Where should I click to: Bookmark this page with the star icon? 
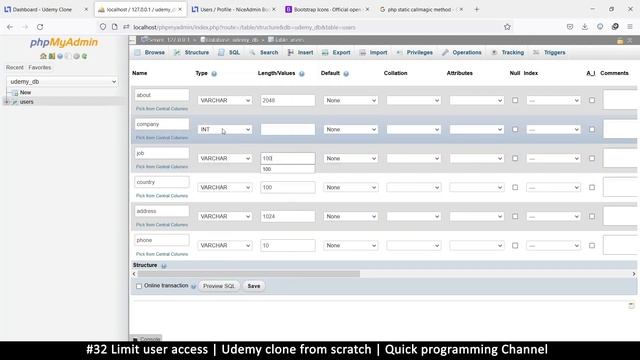tap(507, 27)
